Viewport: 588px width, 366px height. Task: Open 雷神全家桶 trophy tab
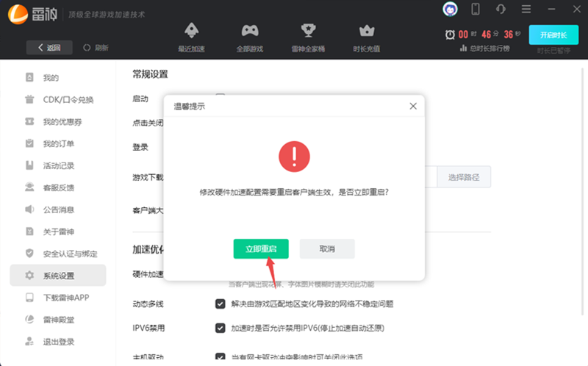click(x=308, y=37)
